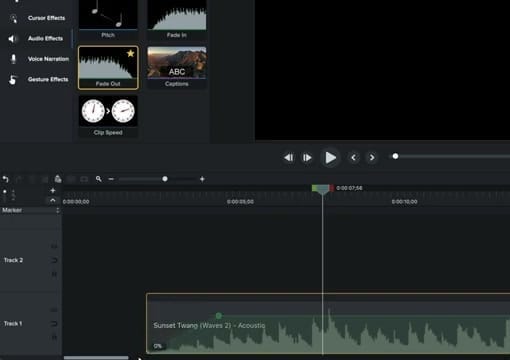This screenshot has height=360, width=510.
Task: Click the 0:00:07;56 playhead time readout
Action: coord(349,188)
